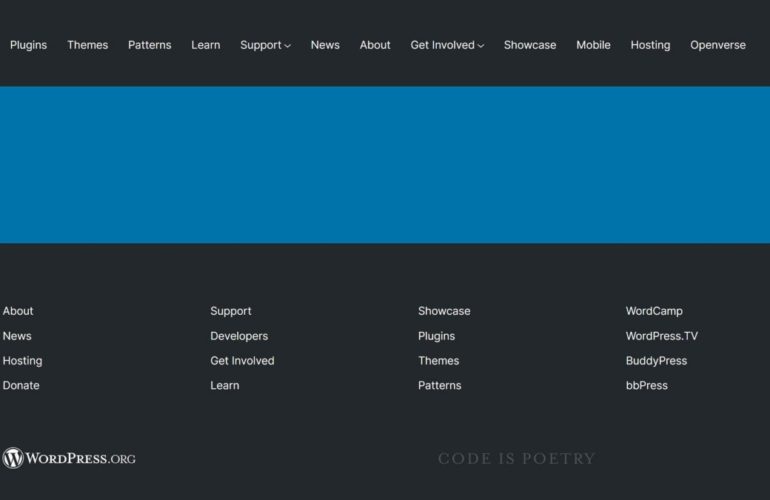Click the About footer link

[18, 311]
